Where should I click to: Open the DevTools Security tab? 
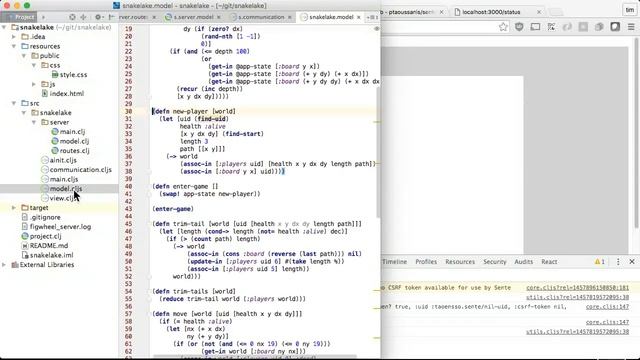click(x=495, y=262)
